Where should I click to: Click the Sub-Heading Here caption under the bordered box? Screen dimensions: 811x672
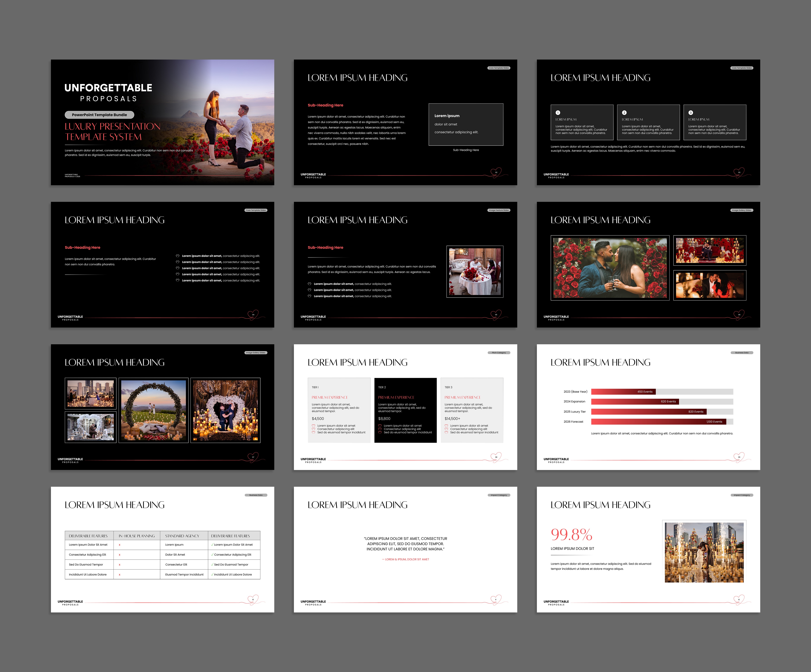466,150
